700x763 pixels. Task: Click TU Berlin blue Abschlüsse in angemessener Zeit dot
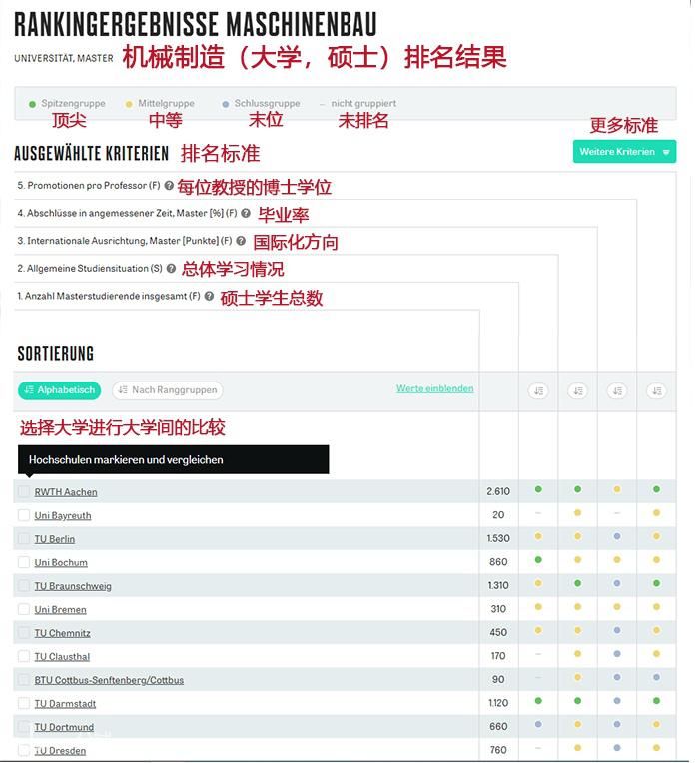[617, 536]
